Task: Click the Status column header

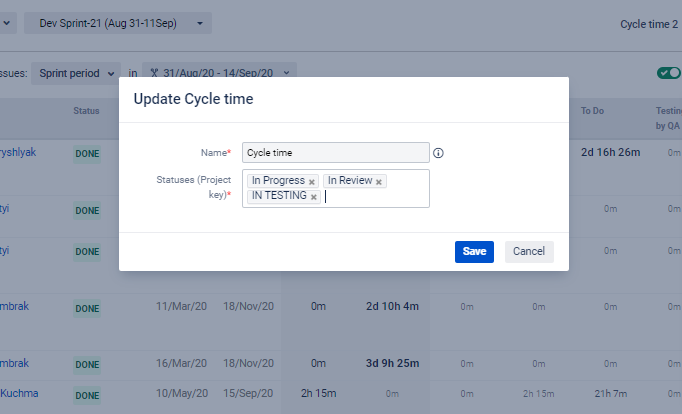Action: pos(86,111)
